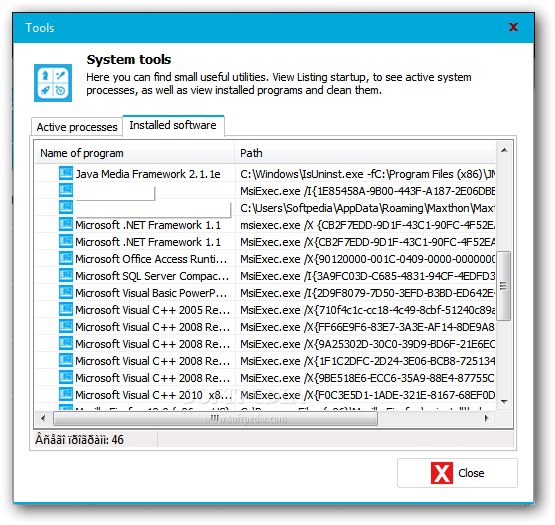Click the horizontal scrollbar right arrow
This screenshot has height=525, width=555.
[x=487, y=418]
